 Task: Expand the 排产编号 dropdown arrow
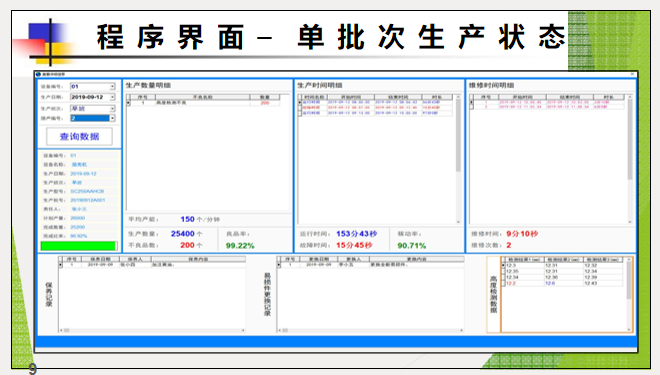[112, 118]
